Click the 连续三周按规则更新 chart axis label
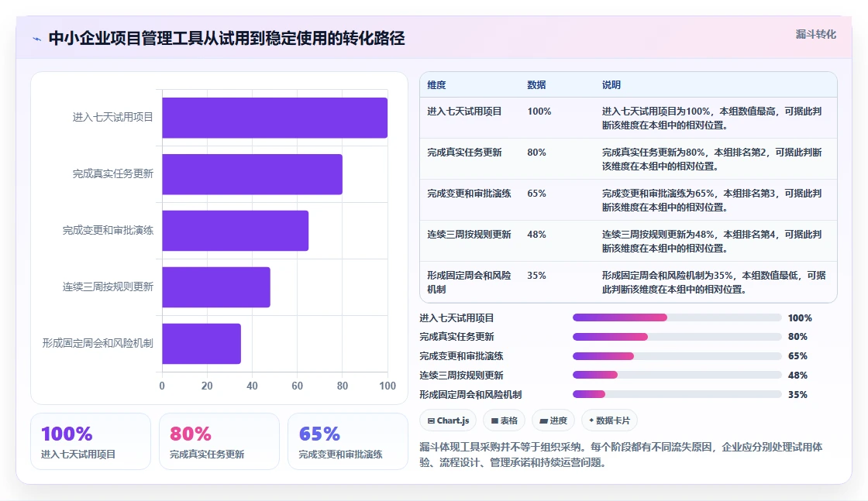Image resolution: width=868 pixels, height=501 pixels. coord(108,287)
